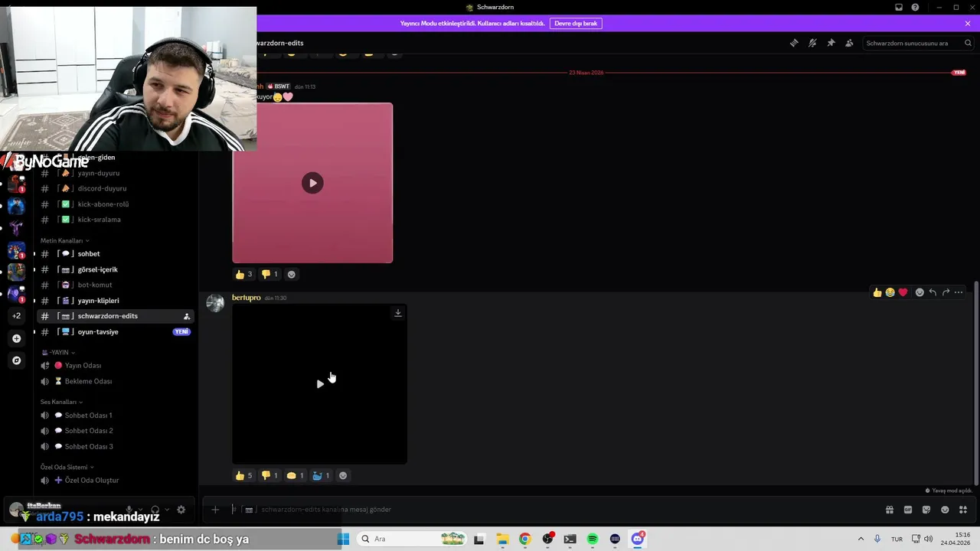Image resolution: width=980 pixels, height=551 pixels.
Task: Toggle the yellow emoji reaction under bertupro's video
Action: click(x=296, y=475)
